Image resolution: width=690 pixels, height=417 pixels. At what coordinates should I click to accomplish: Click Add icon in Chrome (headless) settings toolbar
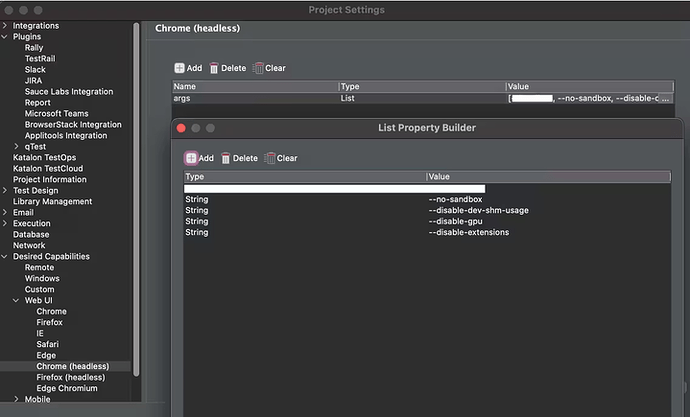pyautogui.click(x=180, y=68)
